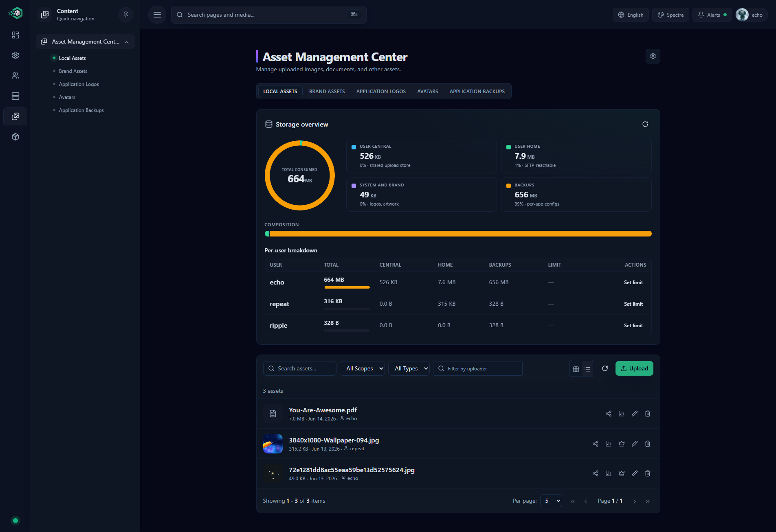Set limit for user echo

click(633, 282)
